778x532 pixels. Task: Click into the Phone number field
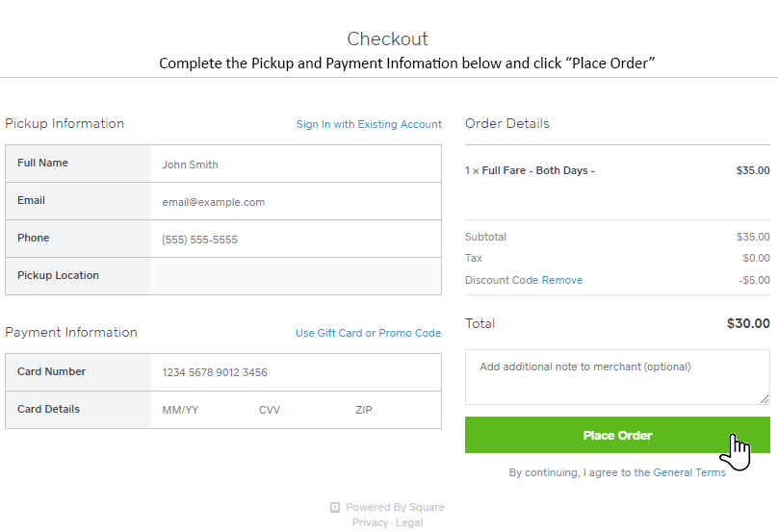(x=296, y=240)
